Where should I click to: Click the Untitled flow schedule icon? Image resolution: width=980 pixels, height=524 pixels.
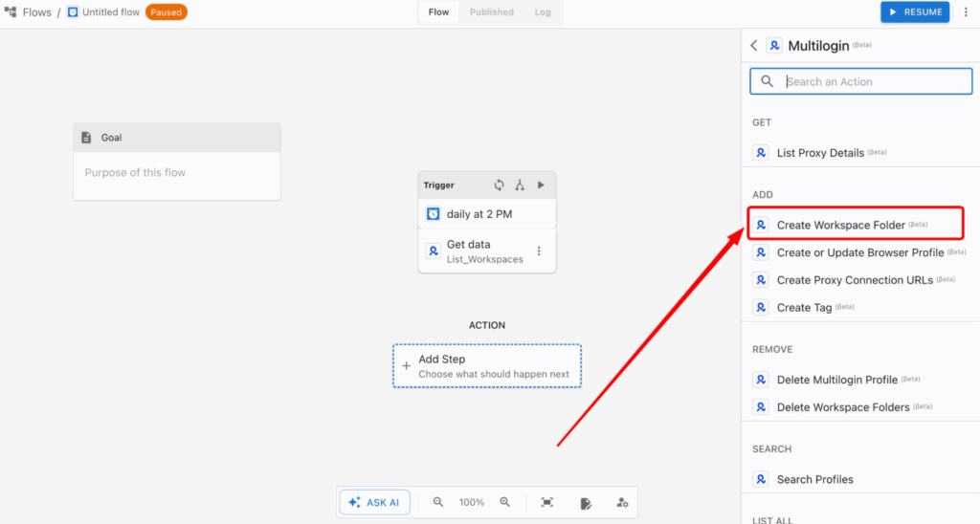(73, 11)
